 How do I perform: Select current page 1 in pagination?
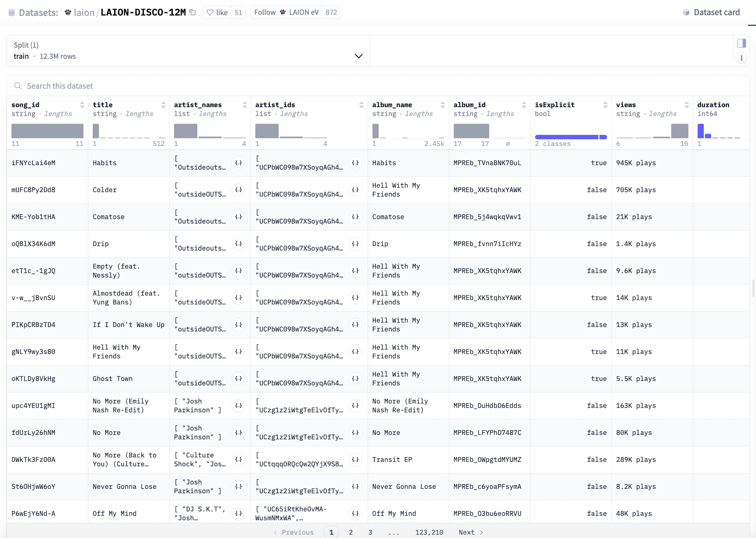331,532
